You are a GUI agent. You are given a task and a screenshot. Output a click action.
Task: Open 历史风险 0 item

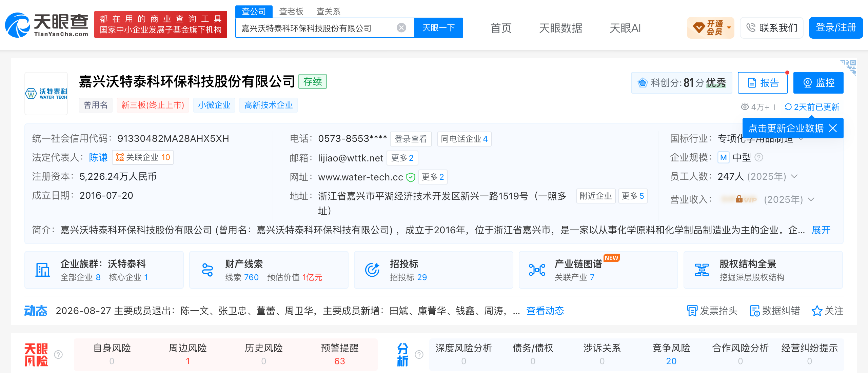264,354
